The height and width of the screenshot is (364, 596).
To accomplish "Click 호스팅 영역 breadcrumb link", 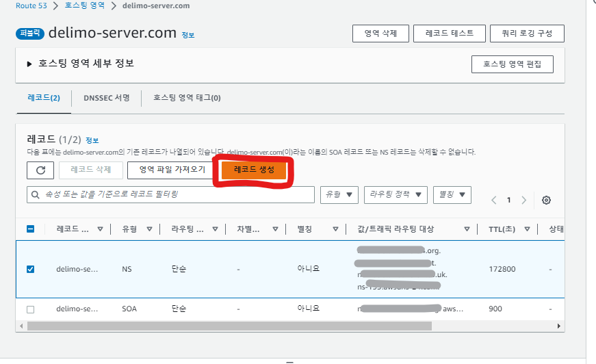I will [x=84, y=5].
